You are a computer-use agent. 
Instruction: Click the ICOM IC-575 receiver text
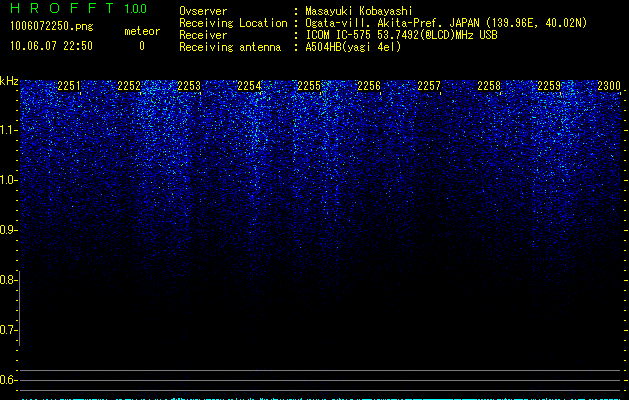[402, 35]
